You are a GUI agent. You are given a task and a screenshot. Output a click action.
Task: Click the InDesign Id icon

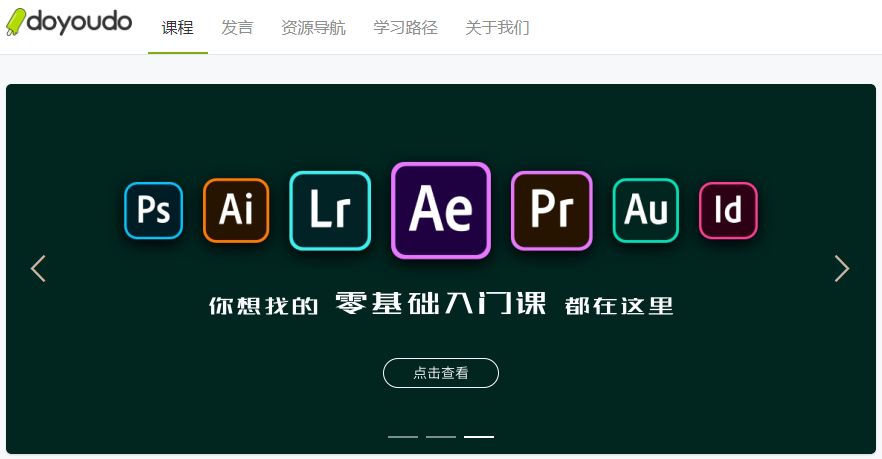click(x=728, y=210)
